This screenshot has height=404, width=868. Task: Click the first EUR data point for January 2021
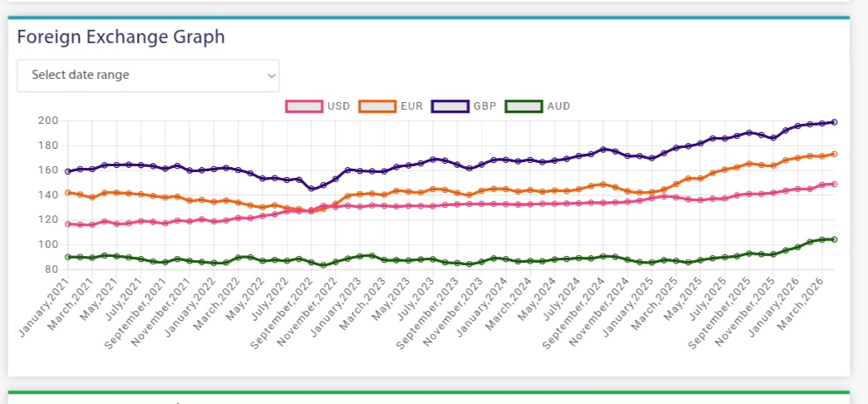(68, 193)
